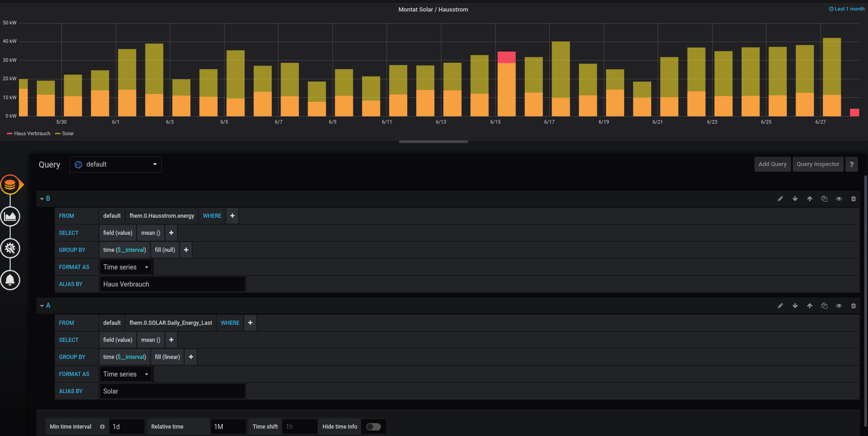Toggle the Hide time info switch
This screenshot has width=868, height=436.
(373, 427)
